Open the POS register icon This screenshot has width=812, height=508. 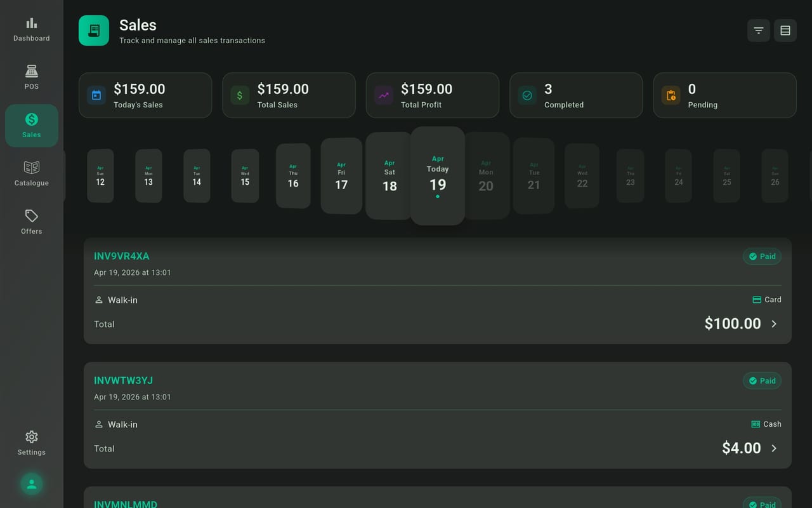(x=31, y=70)
